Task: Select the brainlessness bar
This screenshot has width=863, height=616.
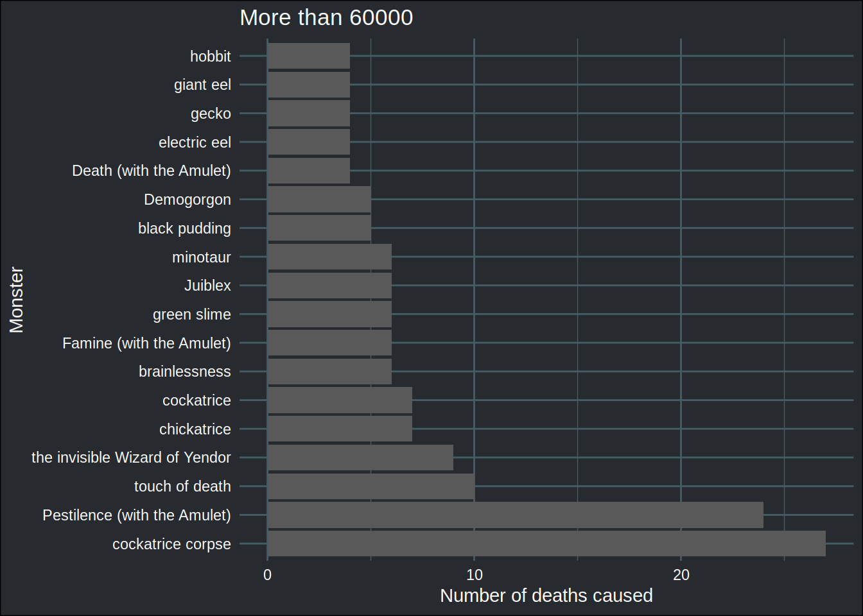Action: 329,372
